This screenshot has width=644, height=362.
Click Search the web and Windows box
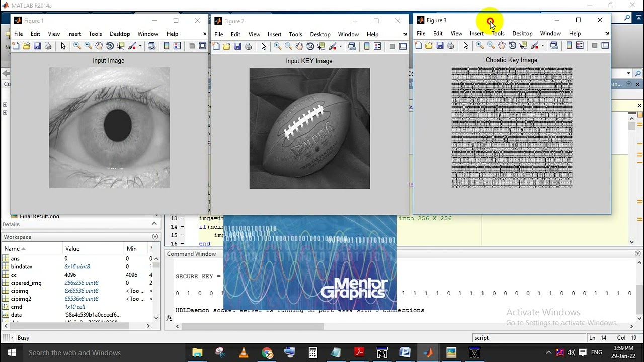coord(104,353)
